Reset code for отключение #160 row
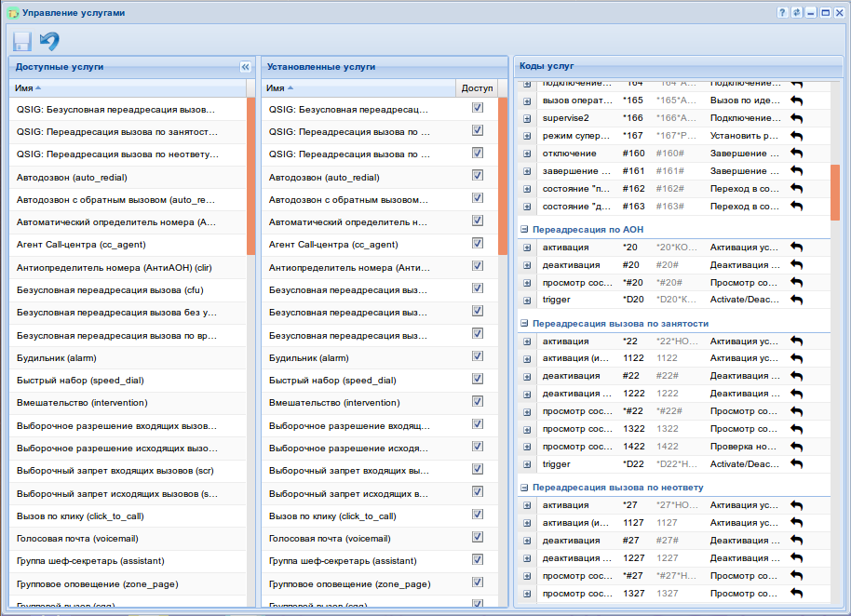851x616 pixels. pos(796,153)
